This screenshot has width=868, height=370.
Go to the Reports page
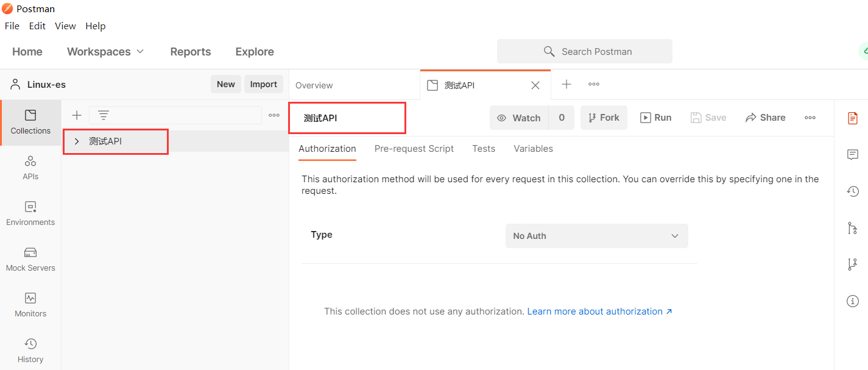point(191,52)
